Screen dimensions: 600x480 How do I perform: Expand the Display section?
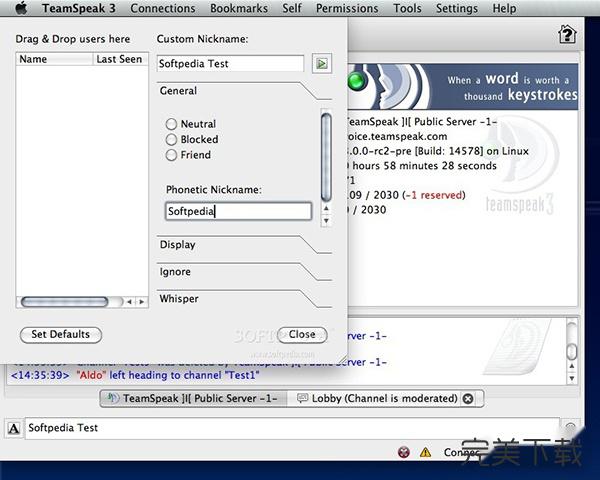(x=244, y=245)
